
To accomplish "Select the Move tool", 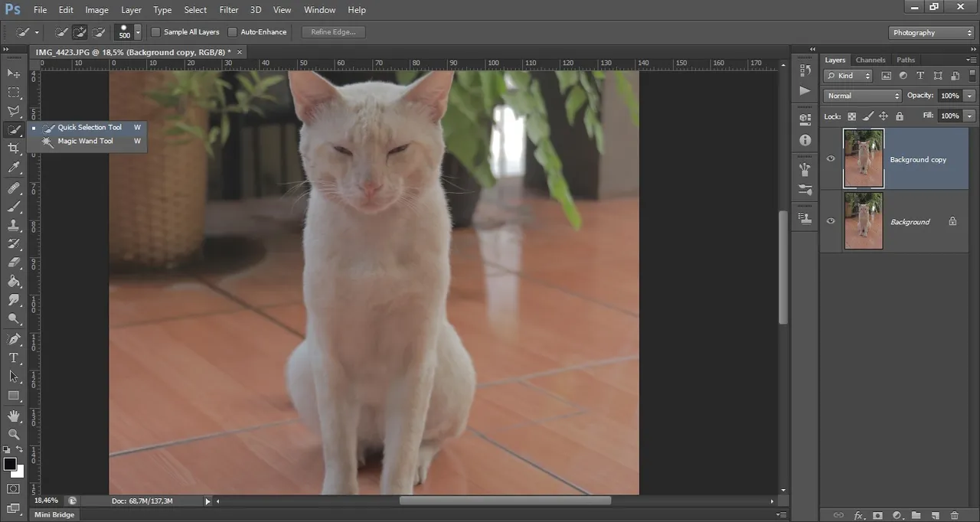I will click(x=13, y=73).
